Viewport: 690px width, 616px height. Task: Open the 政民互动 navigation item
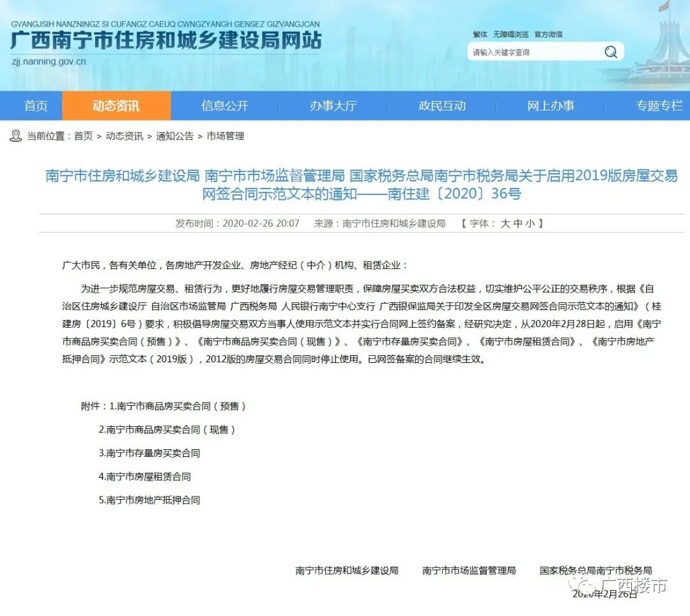click(442, 106)
